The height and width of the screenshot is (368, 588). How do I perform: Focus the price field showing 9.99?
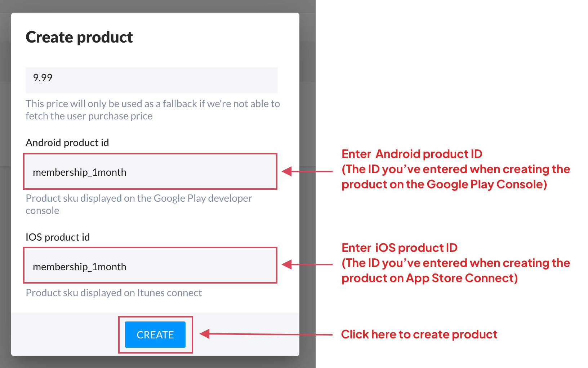pos(151,80)
